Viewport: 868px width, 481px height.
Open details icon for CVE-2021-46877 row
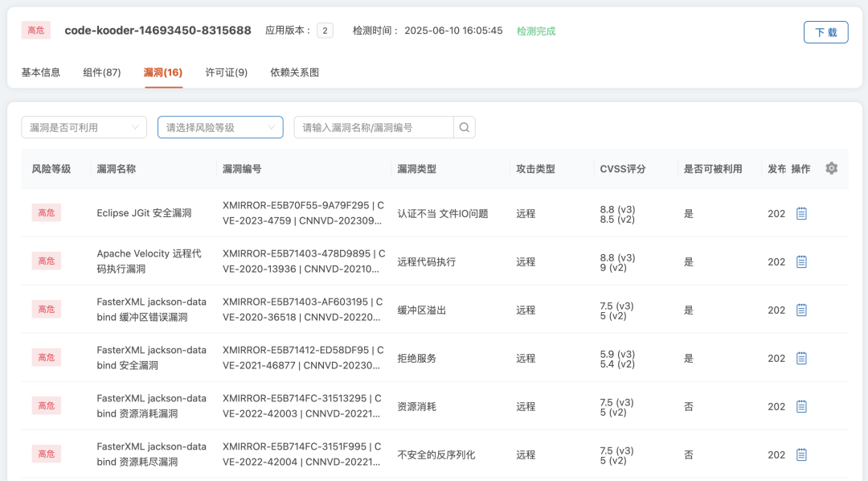(x=801, y=358)
